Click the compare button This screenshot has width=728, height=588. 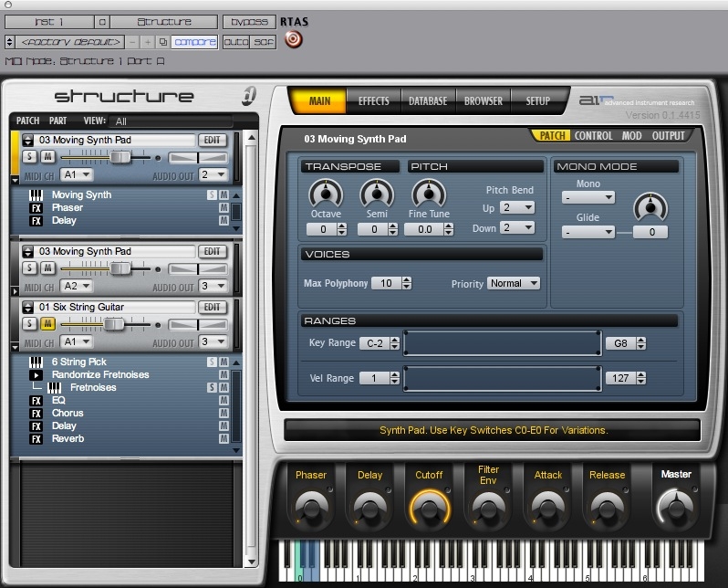pos(195,42)
